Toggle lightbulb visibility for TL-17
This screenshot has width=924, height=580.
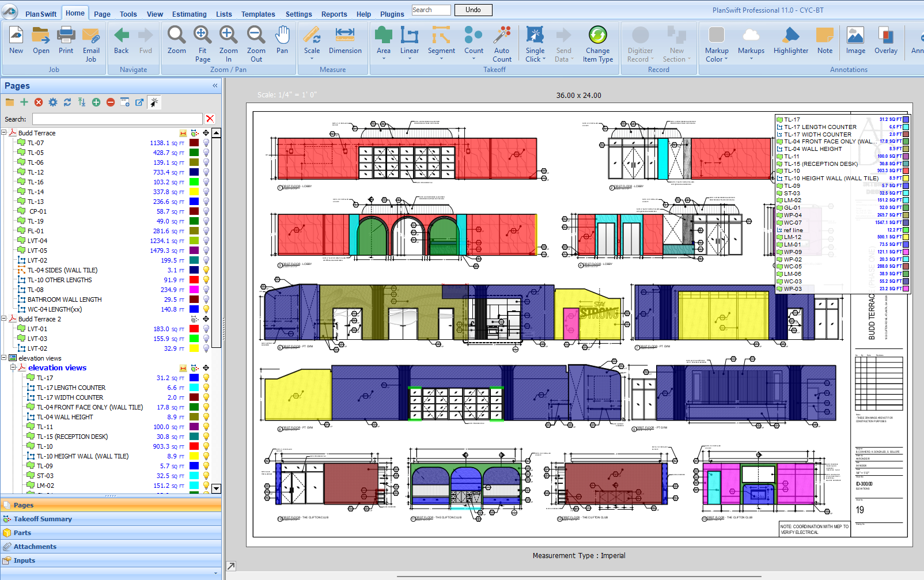206,378
